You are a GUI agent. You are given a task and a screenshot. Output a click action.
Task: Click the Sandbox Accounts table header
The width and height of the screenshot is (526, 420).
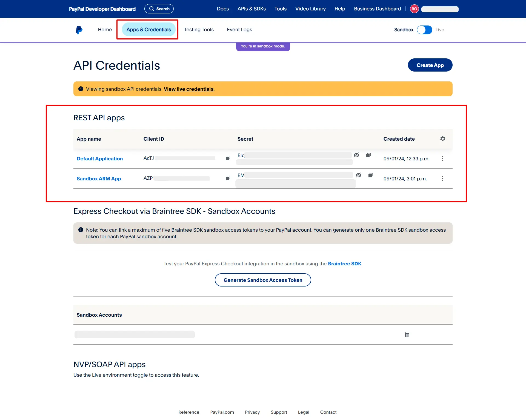[x=99, y=315]
